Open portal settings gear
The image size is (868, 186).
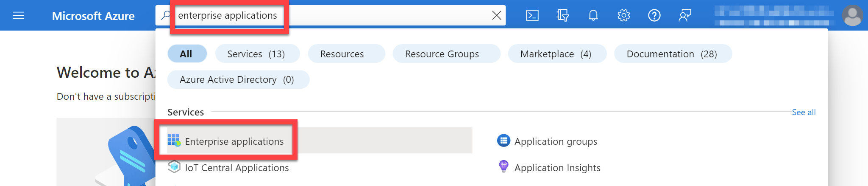pyautogui.click(x=623, y=16)
